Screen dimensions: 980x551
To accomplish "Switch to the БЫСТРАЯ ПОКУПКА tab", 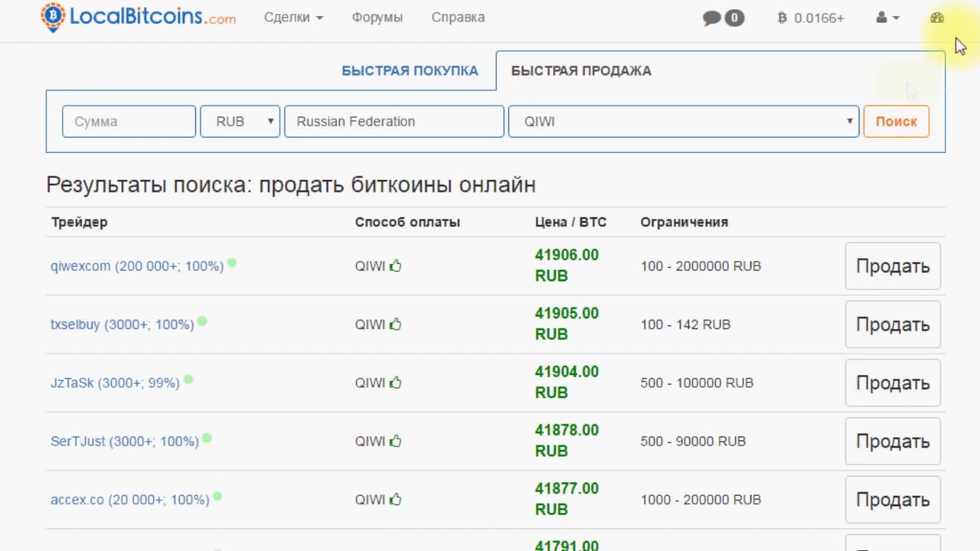I will coord(410,70).
